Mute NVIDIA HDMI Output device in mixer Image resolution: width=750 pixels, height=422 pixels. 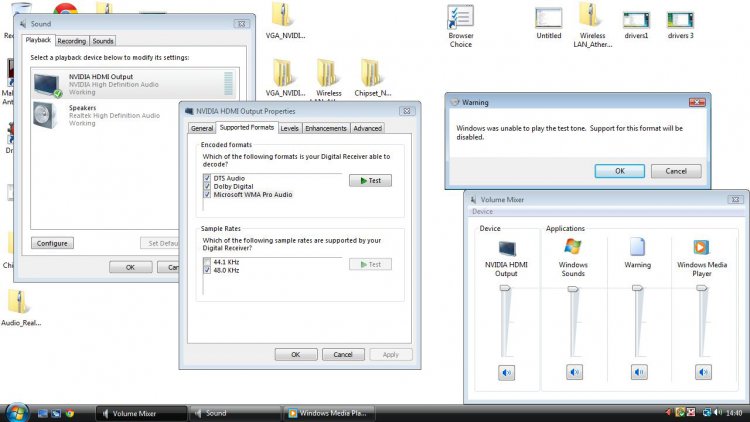[x=506, y=372]
